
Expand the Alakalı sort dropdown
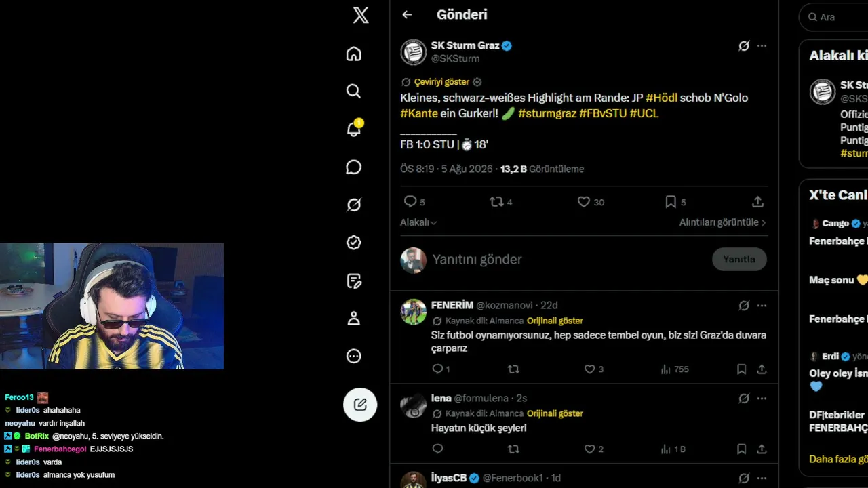tap(418, 222)
